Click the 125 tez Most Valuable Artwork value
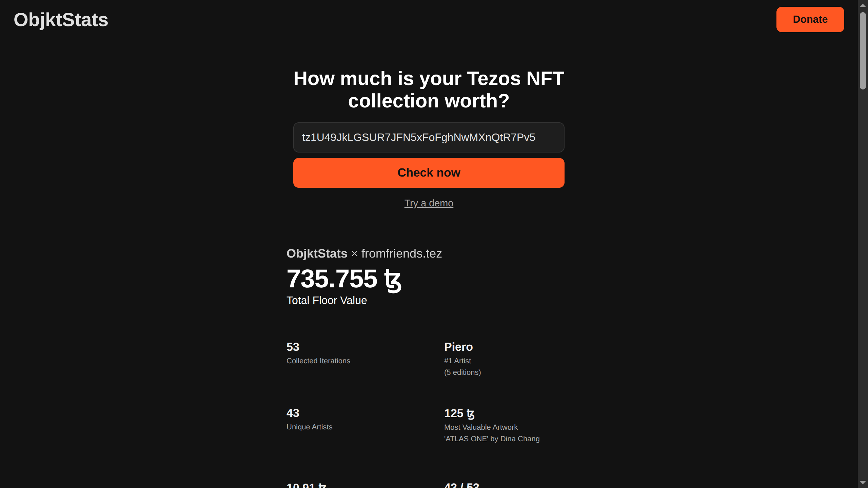This screenshot has height=488, width=868. [x=459, y=413]
